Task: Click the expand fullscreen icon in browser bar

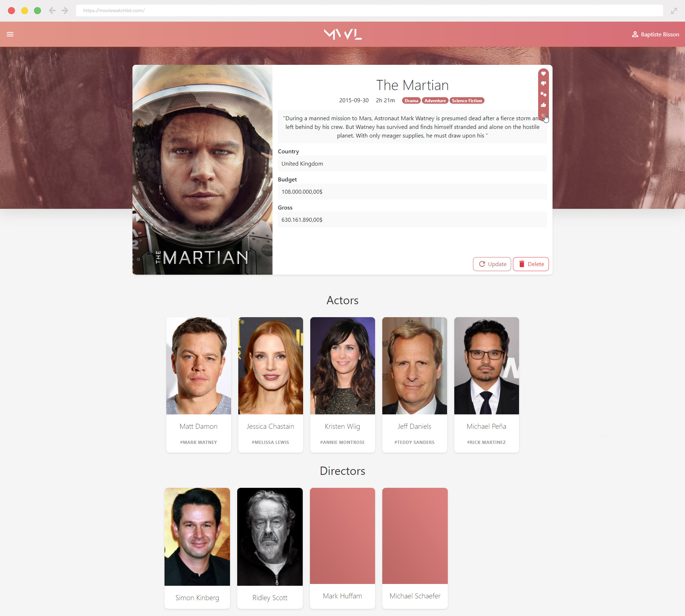Action: click(674, 11)
